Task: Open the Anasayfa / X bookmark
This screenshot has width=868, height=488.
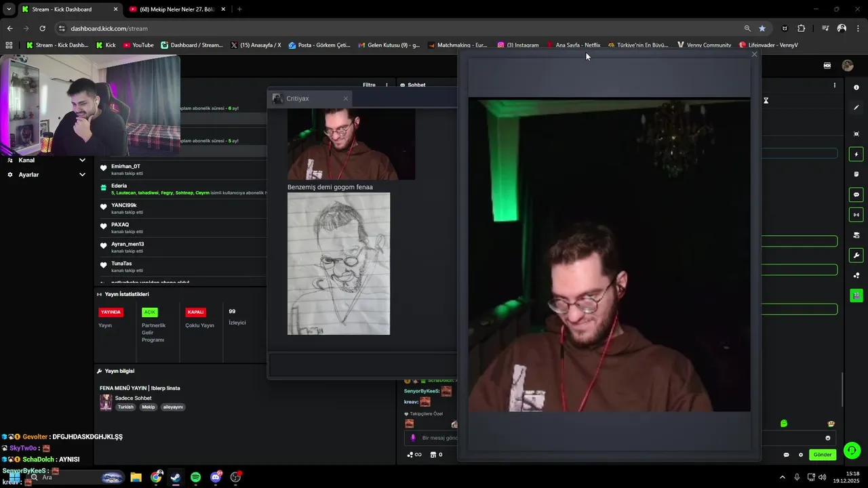Action: pyautogui.click(x=256, y=45)
